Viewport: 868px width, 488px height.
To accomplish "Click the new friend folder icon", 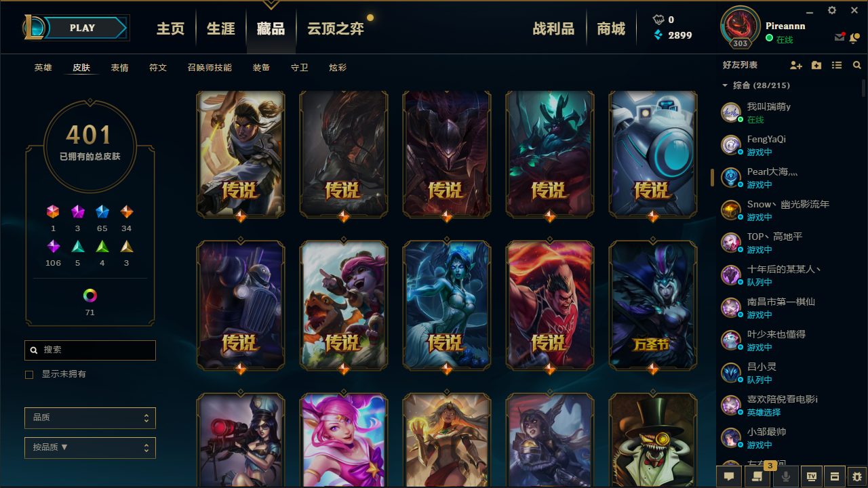I will click(x=816, y=65).
